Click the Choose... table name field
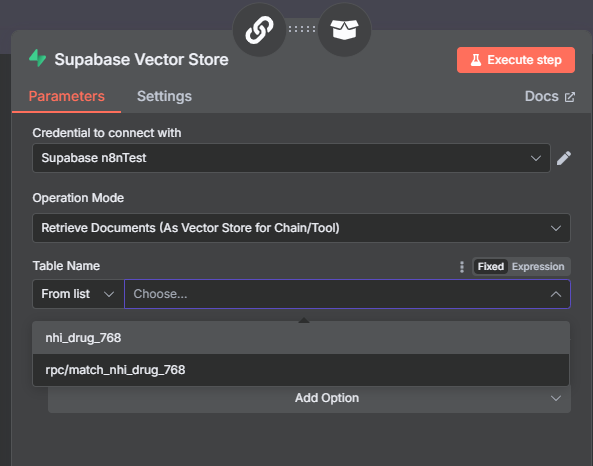The image size is (593, 466). [347, 294]
